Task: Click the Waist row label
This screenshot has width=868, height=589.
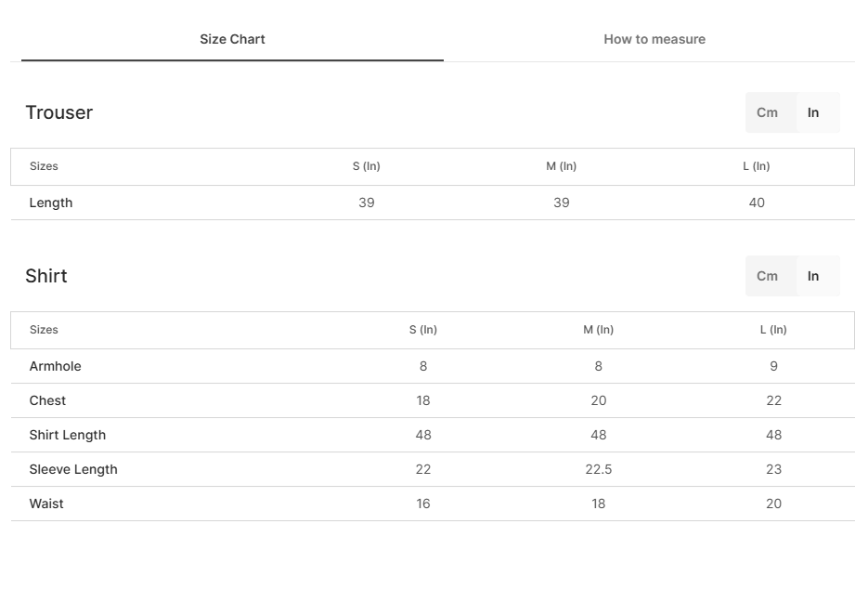Action: pyautogui.click(x=46, y=504)
